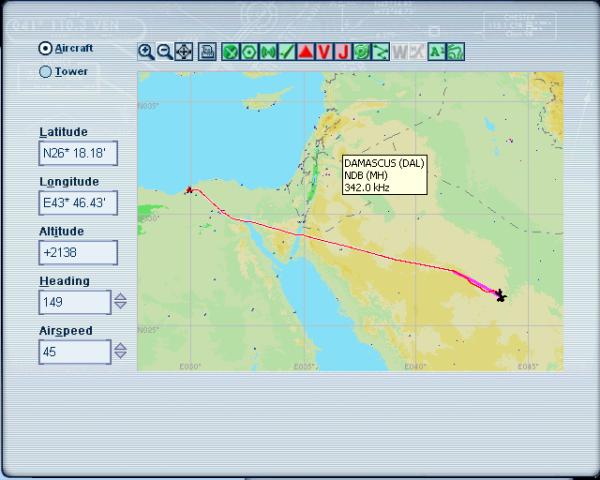
Task: Click the greyed weather stations W icon
Action: point(400,52)
